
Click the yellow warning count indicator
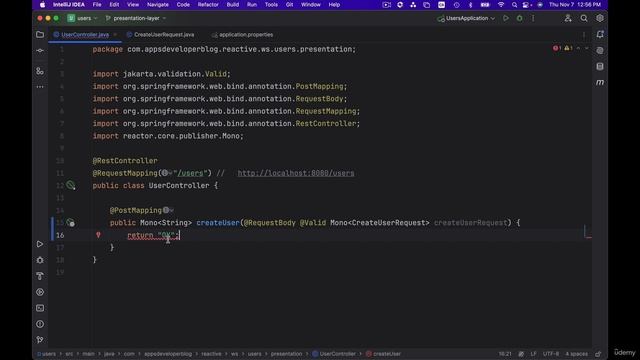click(569, 48)
